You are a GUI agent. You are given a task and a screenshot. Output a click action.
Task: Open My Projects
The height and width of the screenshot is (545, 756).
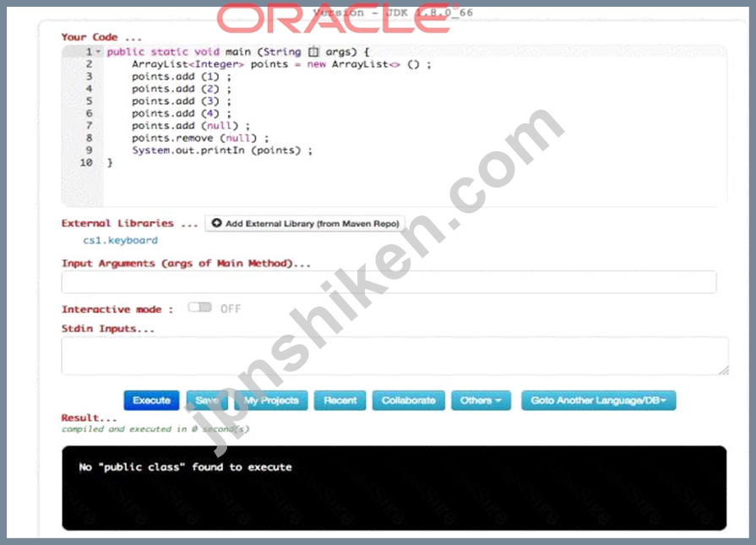pyautogui.click(x=271, y=401)
